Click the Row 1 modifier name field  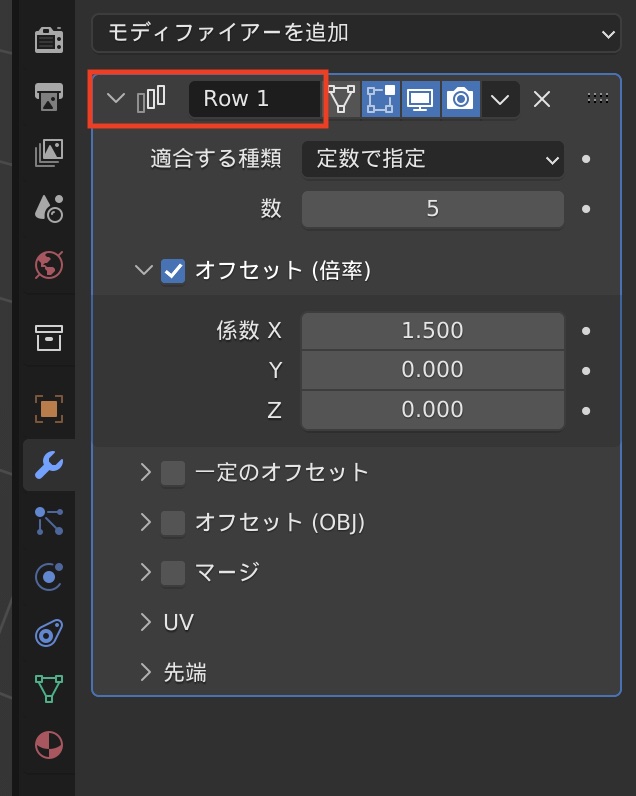coord(254,99)
